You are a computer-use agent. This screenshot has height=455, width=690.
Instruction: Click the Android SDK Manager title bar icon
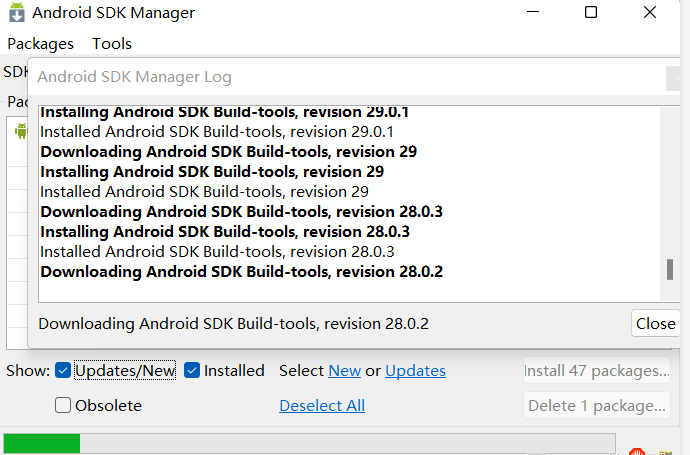(x=17, y=12)
